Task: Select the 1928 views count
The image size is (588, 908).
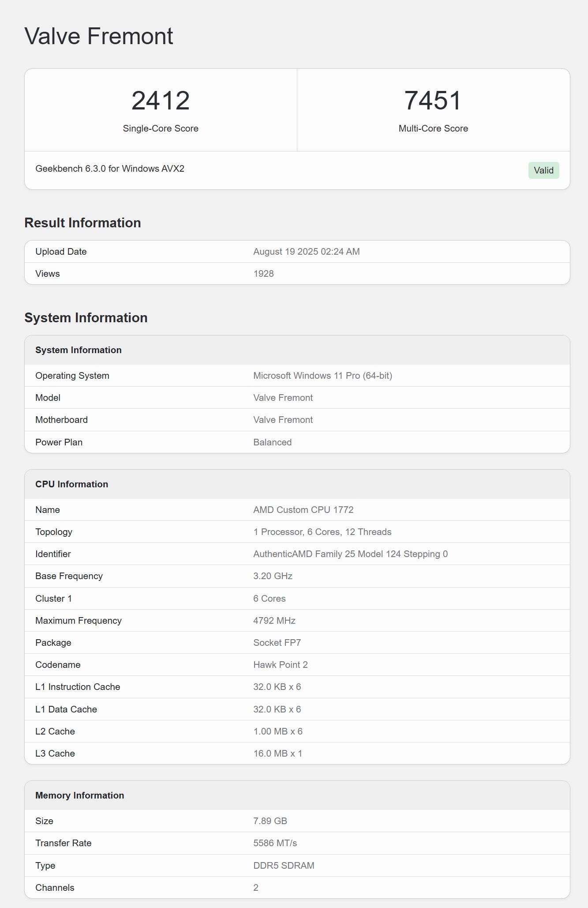Action: tap(263, 274)
